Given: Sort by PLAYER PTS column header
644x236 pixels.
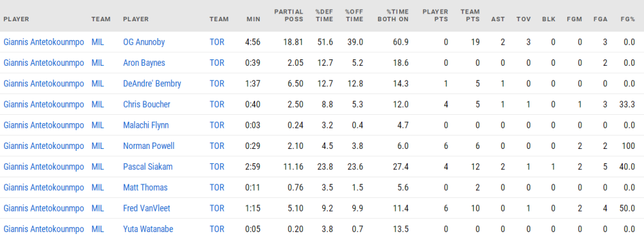Looking at the screenshot, I should point(435,15).
